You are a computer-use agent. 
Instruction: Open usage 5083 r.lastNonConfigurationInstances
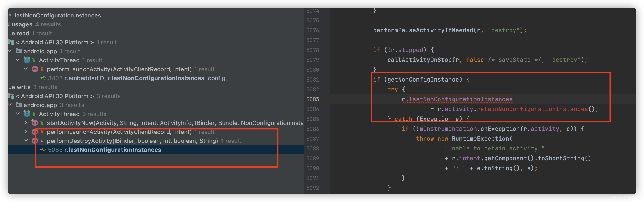(105, 150)
